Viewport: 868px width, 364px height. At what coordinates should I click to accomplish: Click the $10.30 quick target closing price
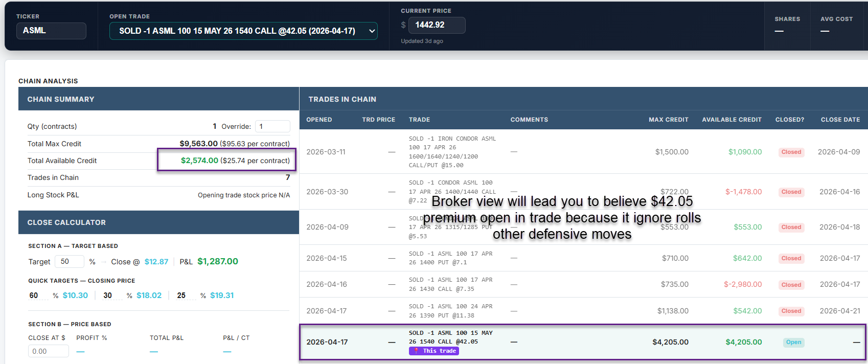click(75, 295)
